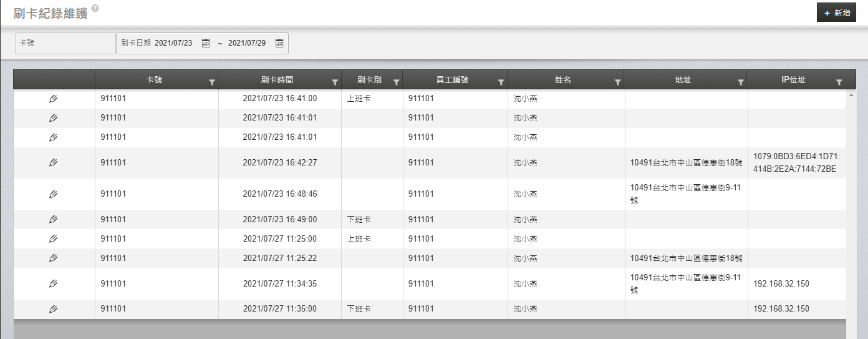Image resolution: width=868 pixels, height=339 pixels.
Task: Click the help icon beside 刷卡紀錄維護 title
Action: tap(95, 9)
